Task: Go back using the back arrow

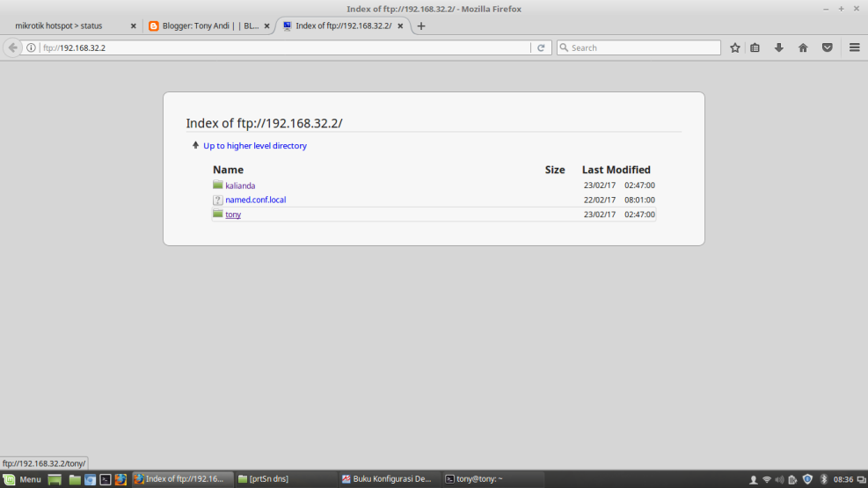Action: coord(13,47)
